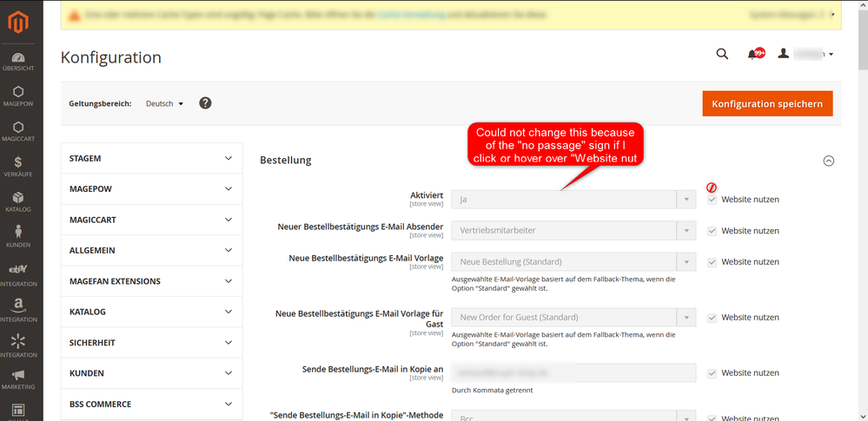868x421 pixels.
Task: Expand the ALLGEMEIN configuration tab
Action: pyautogui.click(x=151, y=250)
